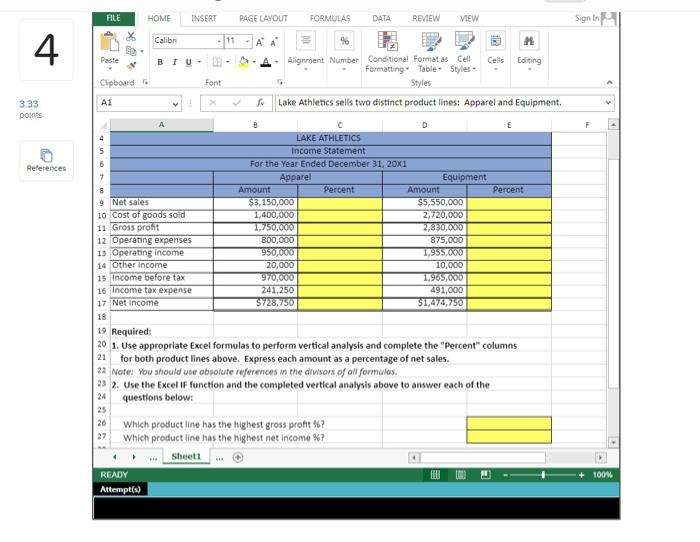Click the horizontal scrollbar right arrow
The height and width of the screenshot is (542, 700).
coord(600,458)
